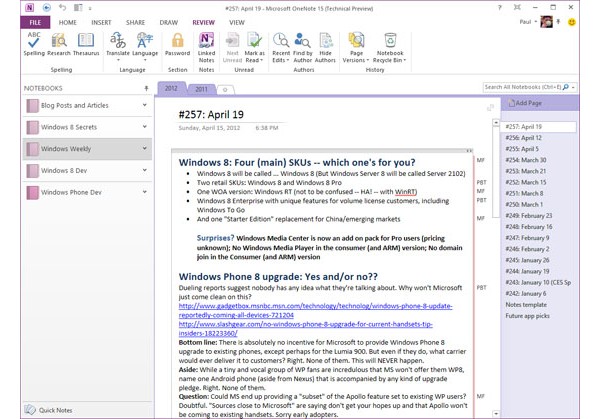Click the search magnifier icon
The height and width of the screenshot is (419, 600).
click(566, 87)
